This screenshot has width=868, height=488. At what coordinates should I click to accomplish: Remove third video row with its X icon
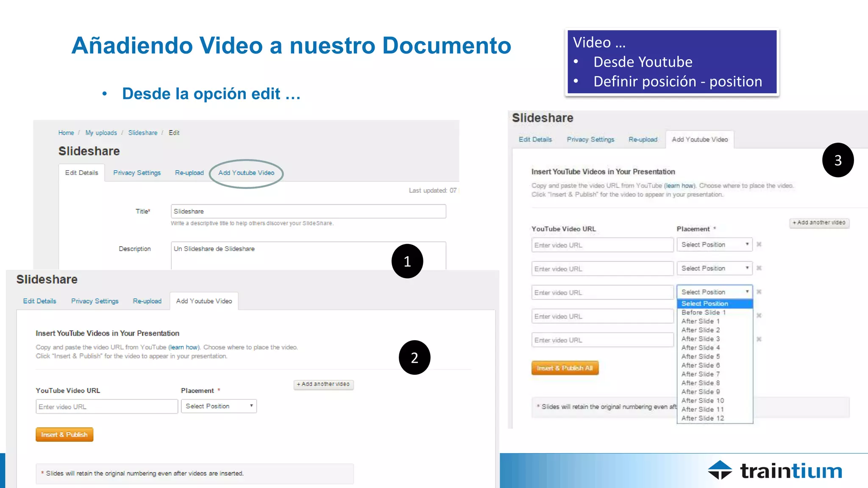pyautogui.click(x=759, y=292)
